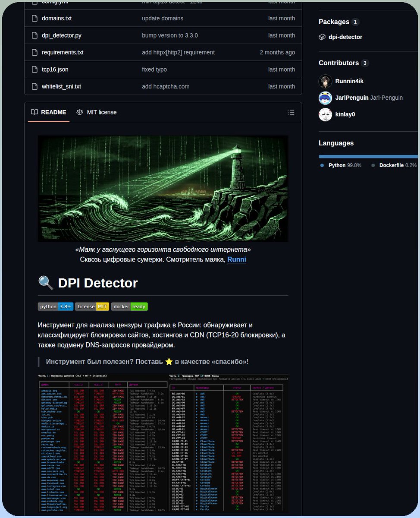Image resolution: width=420 pixels, height=518 pixels.
Task: Click the file icon beside requirements.txt
Action: coord(34,52)
